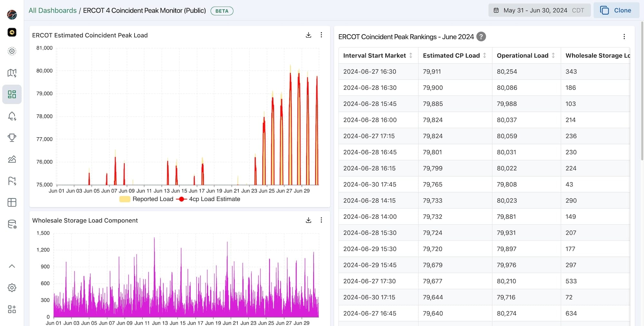Collapse the sidebar section with the up chevron
Image resolution: width=644 pixels, height=326 pixels.
[x=12, y=266]
